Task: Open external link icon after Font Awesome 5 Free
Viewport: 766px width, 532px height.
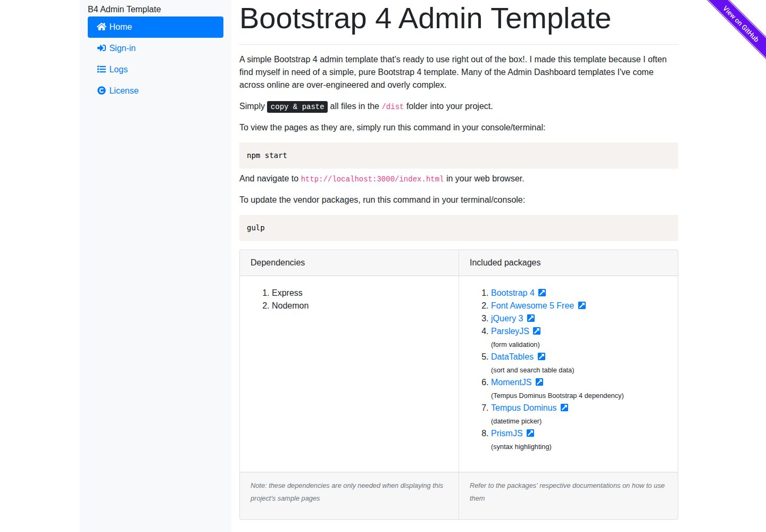Action: pos(581,305)
